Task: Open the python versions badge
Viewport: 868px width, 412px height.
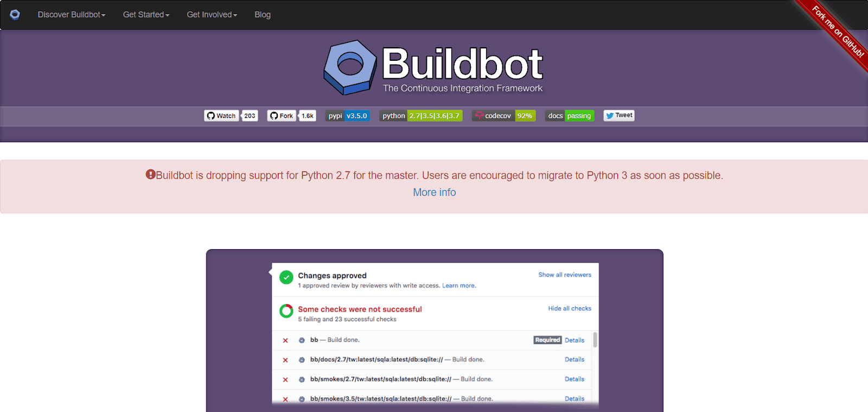Action: click(x=421, y=116)
